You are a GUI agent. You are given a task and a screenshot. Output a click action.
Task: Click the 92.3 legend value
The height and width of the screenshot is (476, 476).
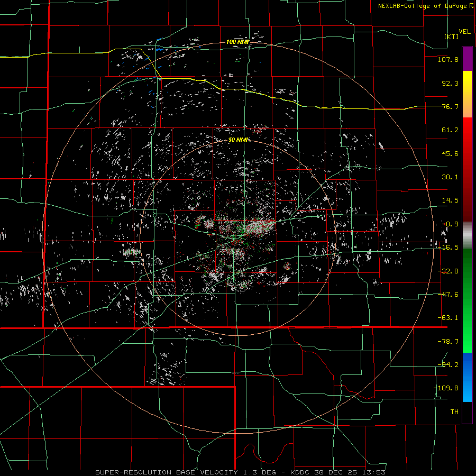click(450, 83)
